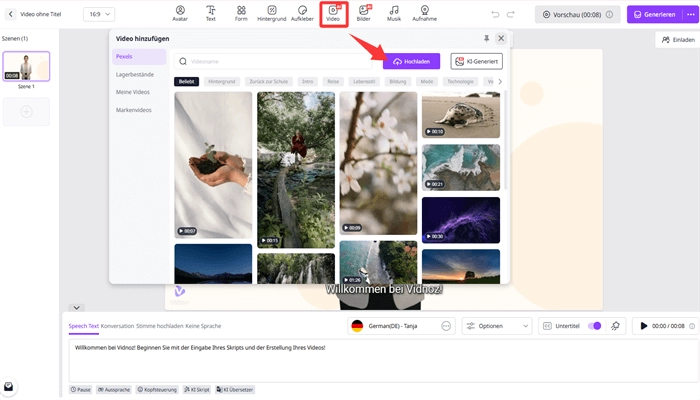The height and width of the screenshot is (400, 700).
Task: Select the Zurück zur Schule chip
Action: (x=268, y=82)
